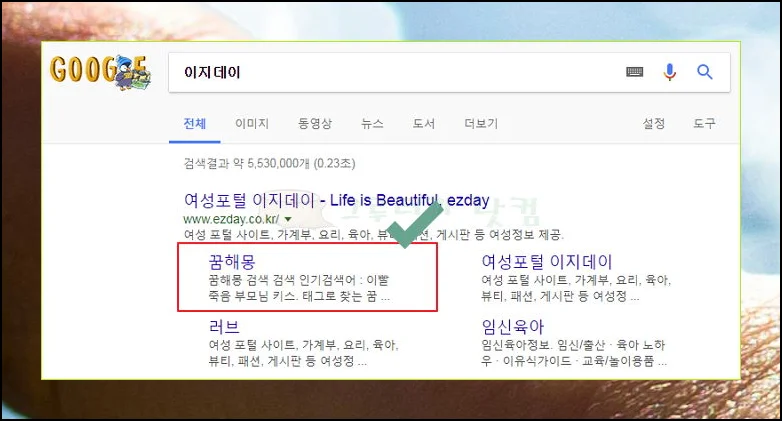Screen dimensions: 782x421
Task: Click the Google doodle logo
Action: [x=100, y=72]
